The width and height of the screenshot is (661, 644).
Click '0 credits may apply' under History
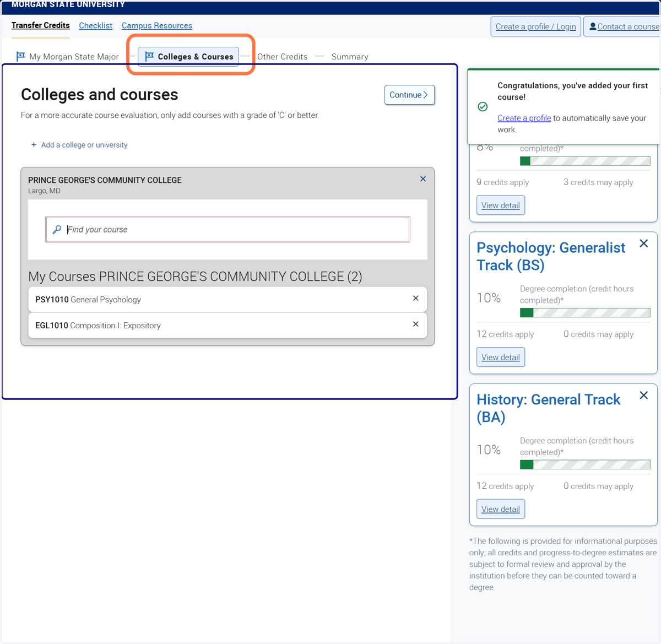(x=598, y=486)
